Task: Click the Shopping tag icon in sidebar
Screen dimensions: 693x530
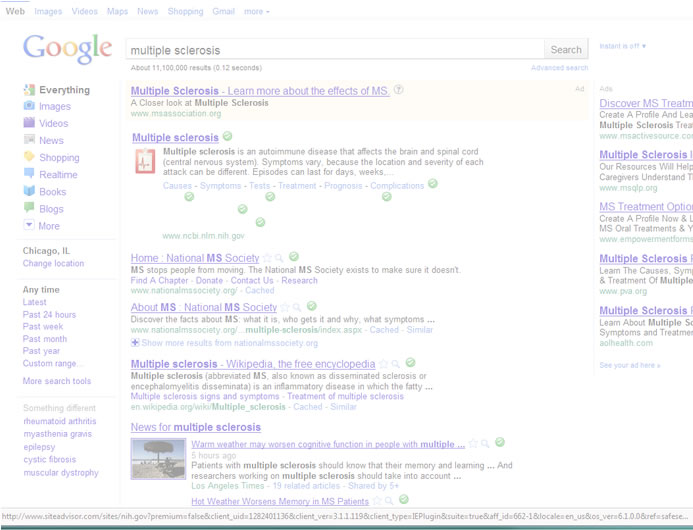Action: (29, 156)
